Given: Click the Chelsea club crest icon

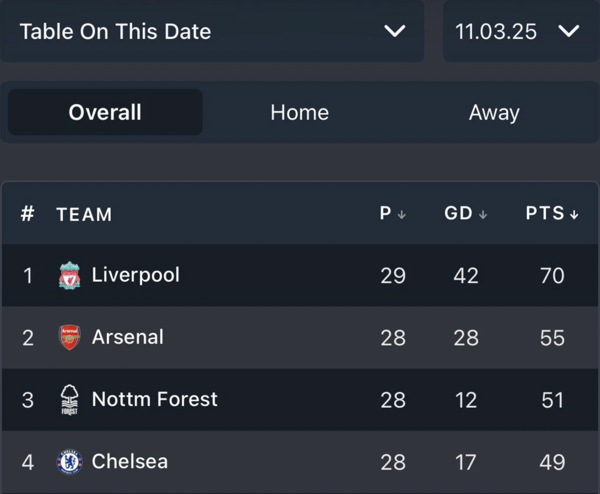Looking at the screenshot, I should tap(69, 462).
